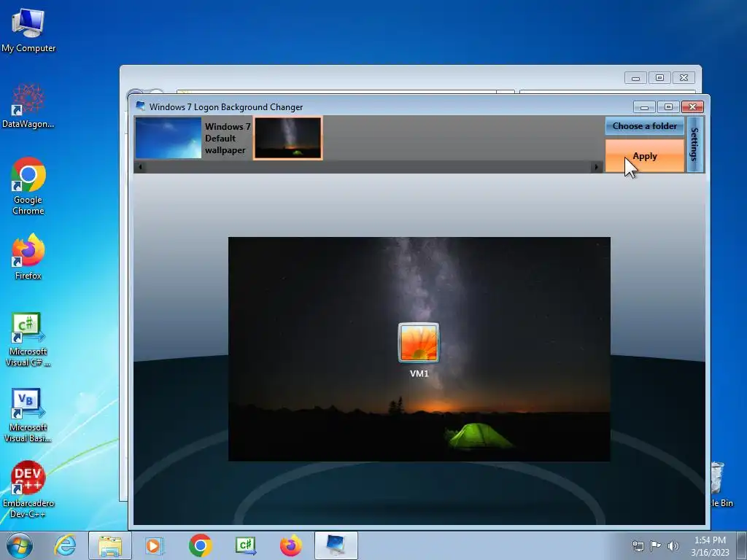This screenshot has height=560, width=747.
Task: Open the Windows Start menu
Action: pos(20,545)
